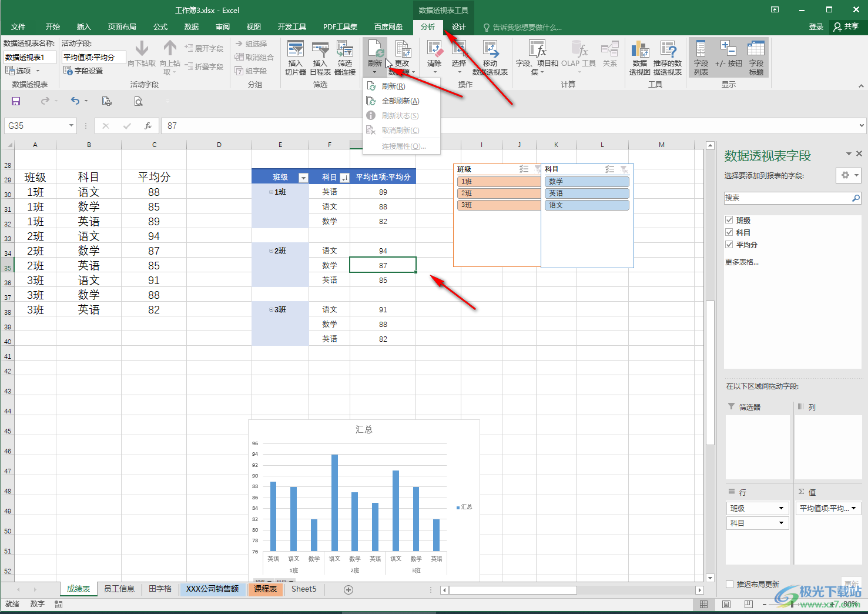868x614 pixels.
Task: Open the values field dropdown
Action: click(853, 508)
